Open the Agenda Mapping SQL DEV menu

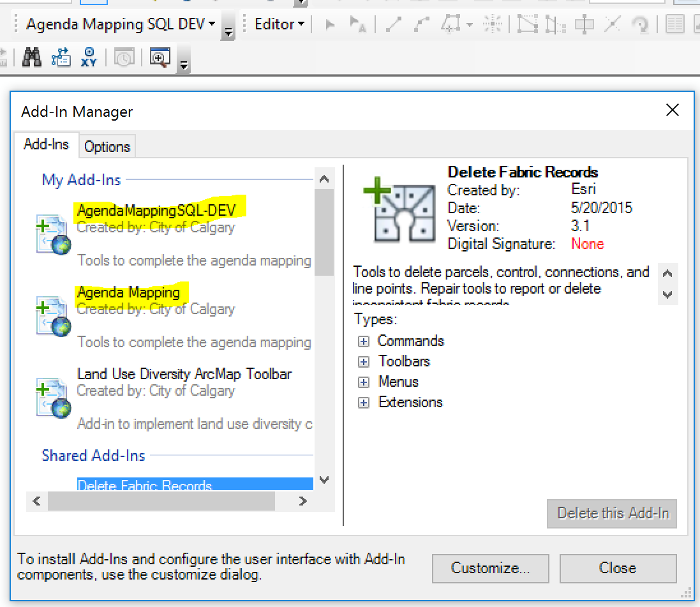121,24
